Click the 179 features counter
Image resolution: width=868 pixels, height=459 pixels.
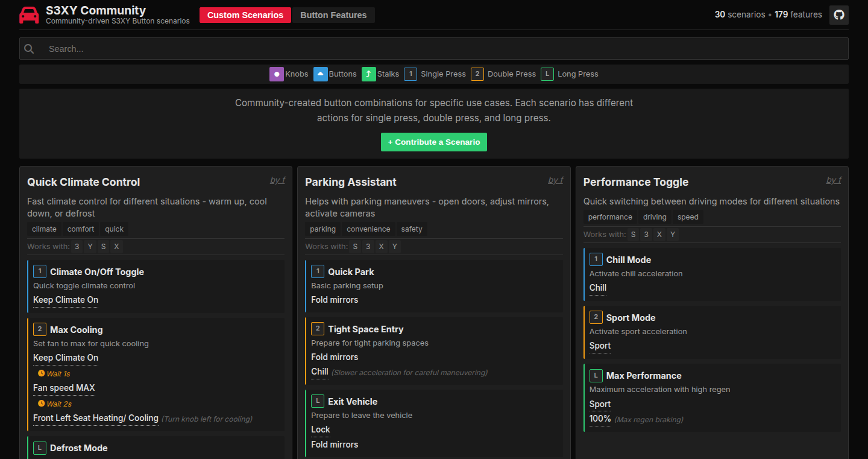pyautogui.click(x=798, y=14)
